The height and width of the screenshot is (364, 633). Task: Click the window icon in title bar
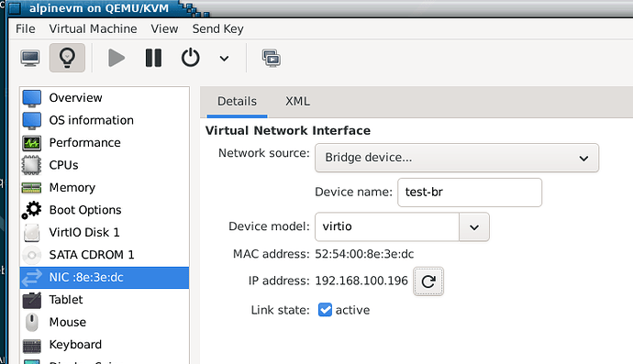pyautogui.click(x=15, y=8)
